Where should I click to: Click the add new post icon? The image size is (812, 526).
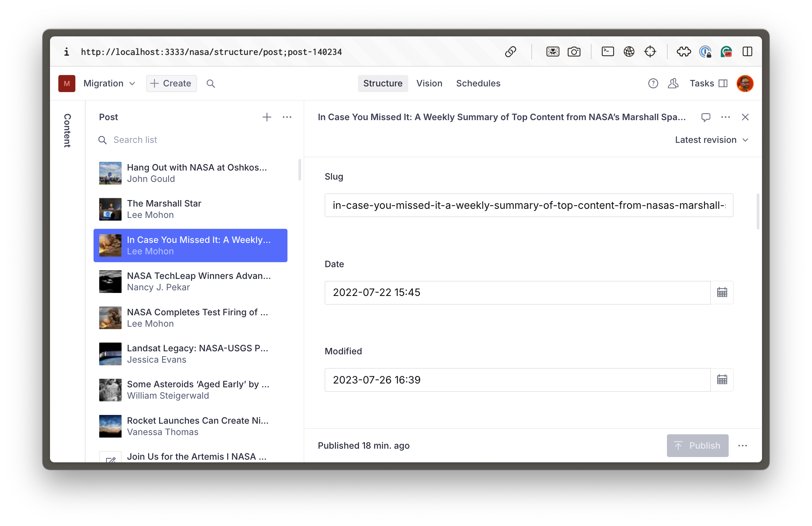coord(266,117)
